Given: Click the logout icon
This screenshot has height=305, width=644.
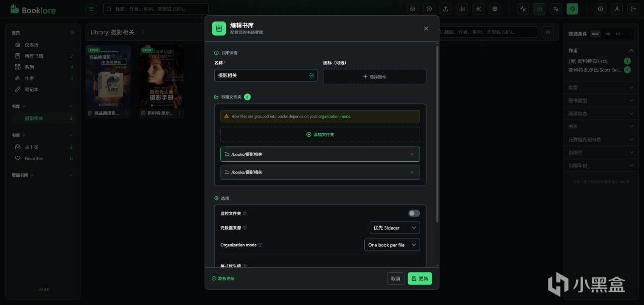Looking at the screenshot, I should [634, 9].
